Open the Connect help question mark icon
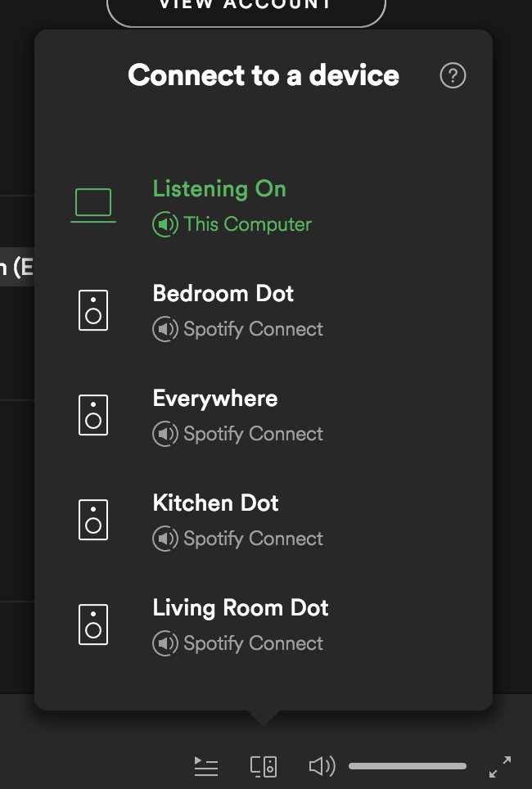The image size is (532, 789). pos(453,75)
